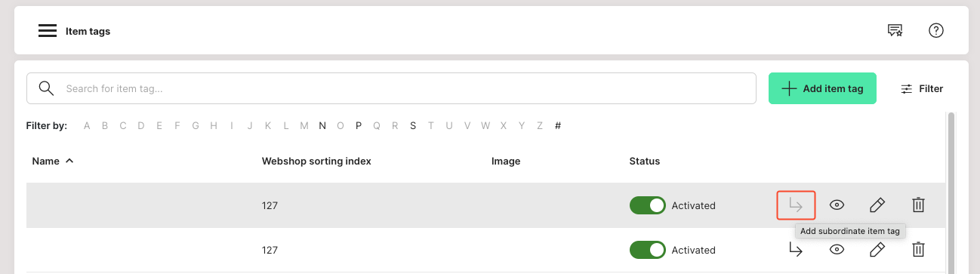Delete the first row item tag
The width and height of the screenshot is (980, 274).
pyautogui.click(x=918, y=205)
